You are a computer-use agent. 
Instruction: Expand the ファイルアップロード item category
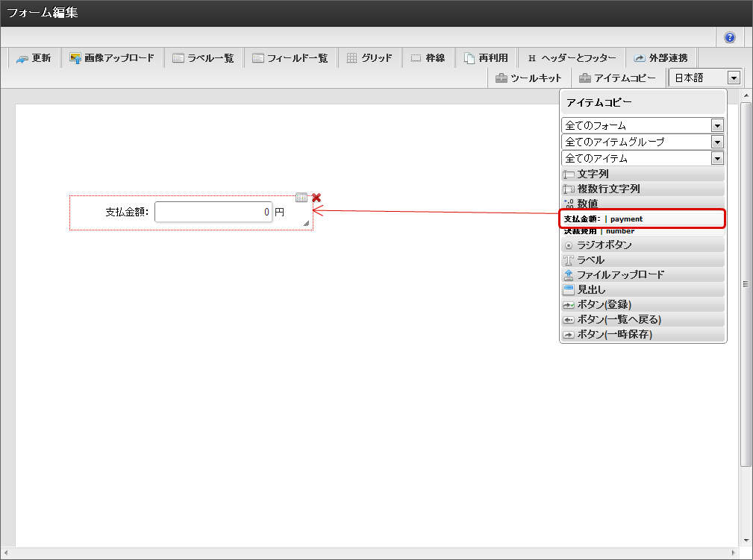click(x=643, y=275)
